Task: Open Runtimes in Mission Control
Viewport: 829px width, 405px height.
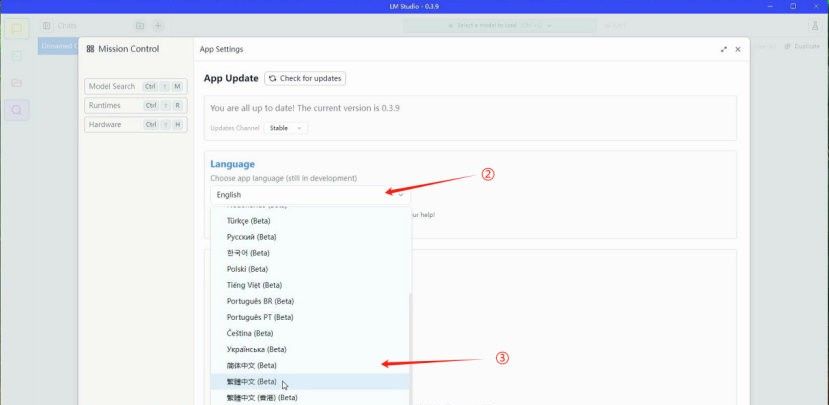Action: 136,105
